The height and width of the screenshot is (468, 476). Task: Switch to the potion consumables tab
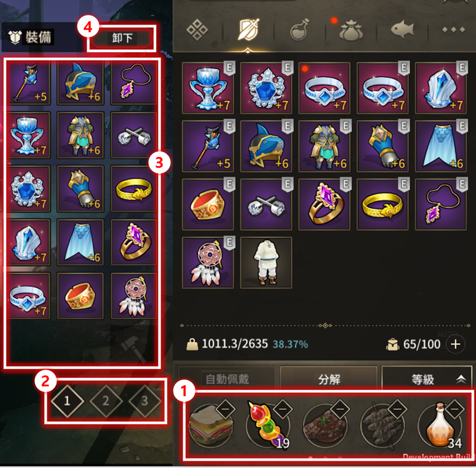300,30
